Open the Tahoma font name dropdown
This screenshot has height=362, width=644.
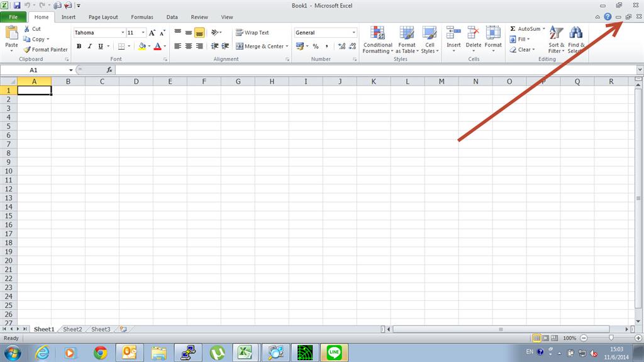pyautogui.click(x=123, y=33)
